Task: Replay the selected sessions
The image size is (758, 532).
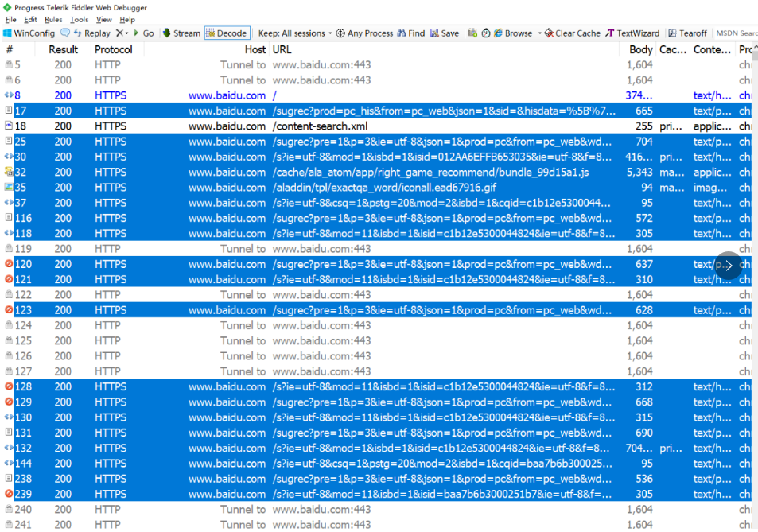Action: (91, 33)
